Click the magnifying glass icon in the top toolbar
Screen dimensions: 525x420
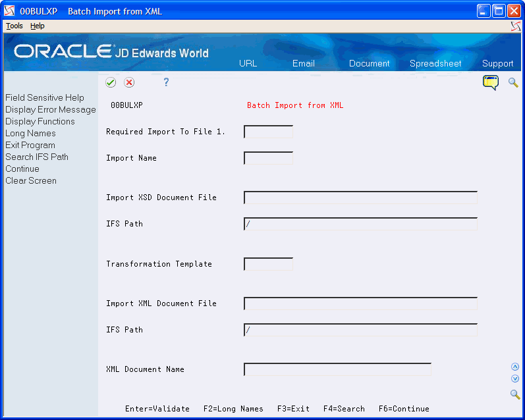pos(513,82)
